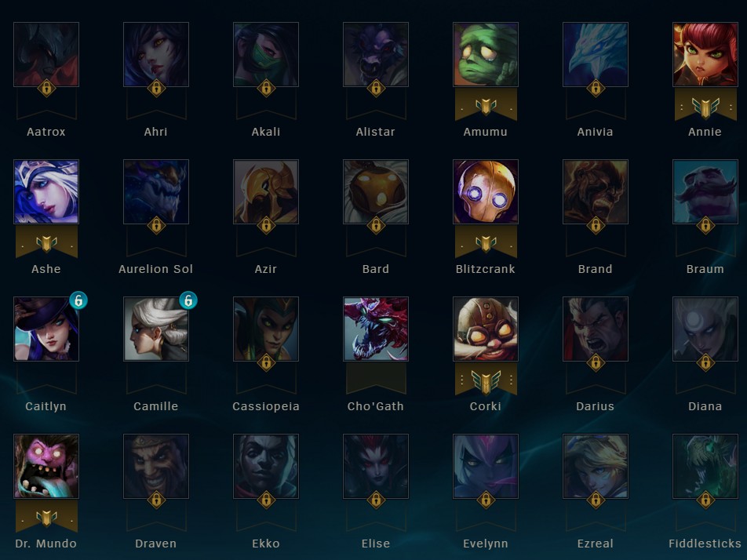Click the chest badge on Caitlyn
Image resolution: width=747 pixels, height=560 pixels.
tap(78, 300)
